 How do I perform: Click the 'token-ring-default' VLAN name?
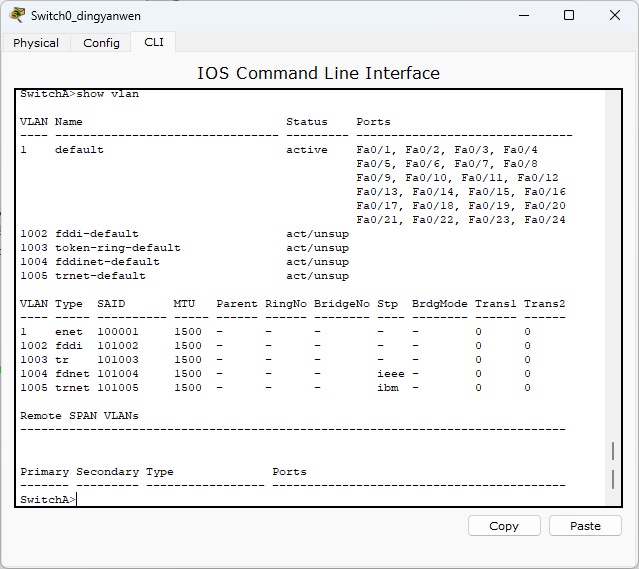(118, 248)
